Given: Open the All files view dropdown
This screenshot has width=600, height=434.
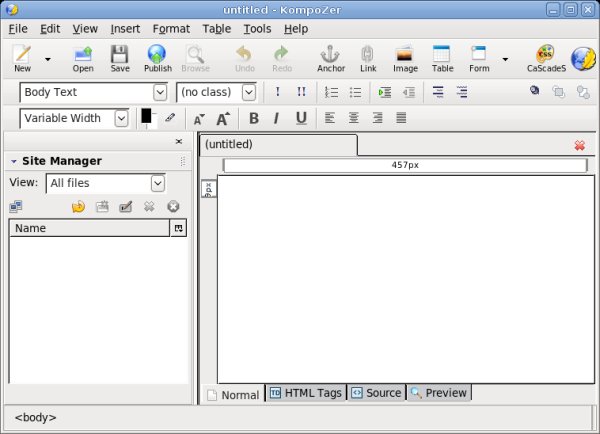Looking at the screenshot, I should click(x=105, y=183).
